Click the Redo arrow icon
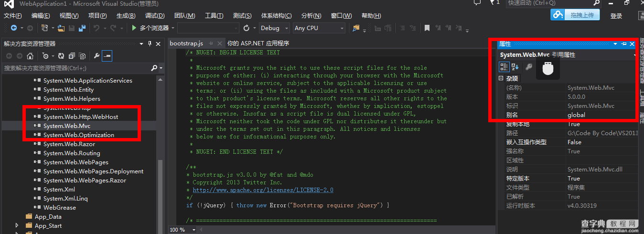Image resolution: width=644 pixels, height=234 pixels. (x=113, y=28)
